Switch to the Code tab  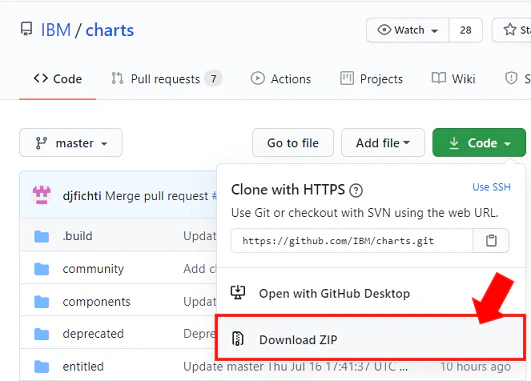click(58, 79)
